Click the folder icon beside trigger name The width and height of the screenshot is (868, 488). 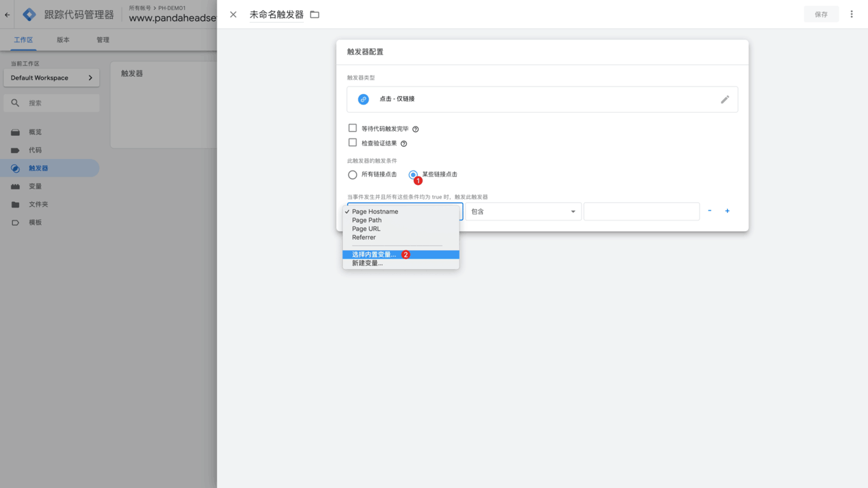click(x=315, y=15)
